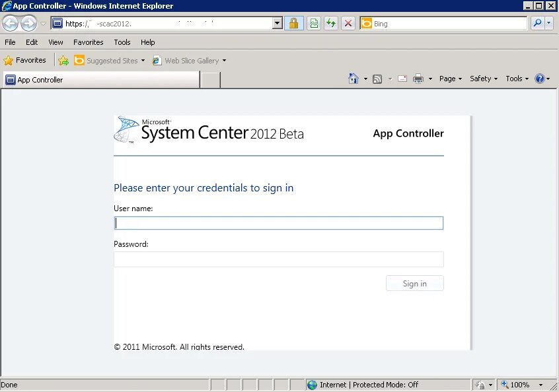Open the privacy lock status bar icon

coord(480,385)
